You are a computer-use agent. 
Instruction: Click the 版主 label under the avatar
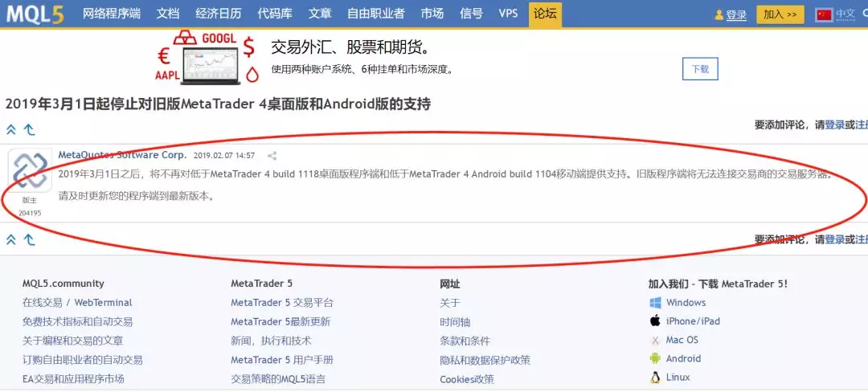(30, 201)
